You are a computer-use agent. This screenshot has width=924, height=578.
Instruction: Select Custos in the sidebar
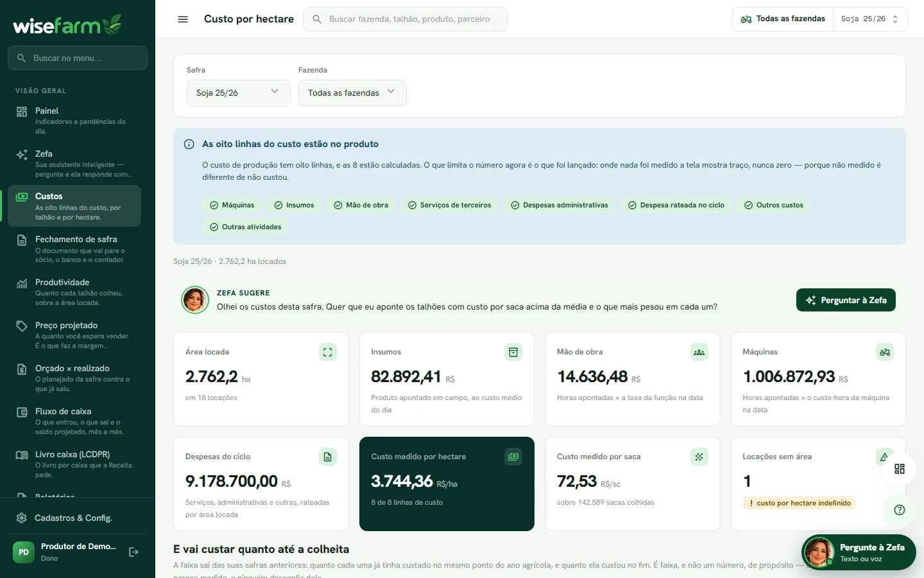point(74,206)
